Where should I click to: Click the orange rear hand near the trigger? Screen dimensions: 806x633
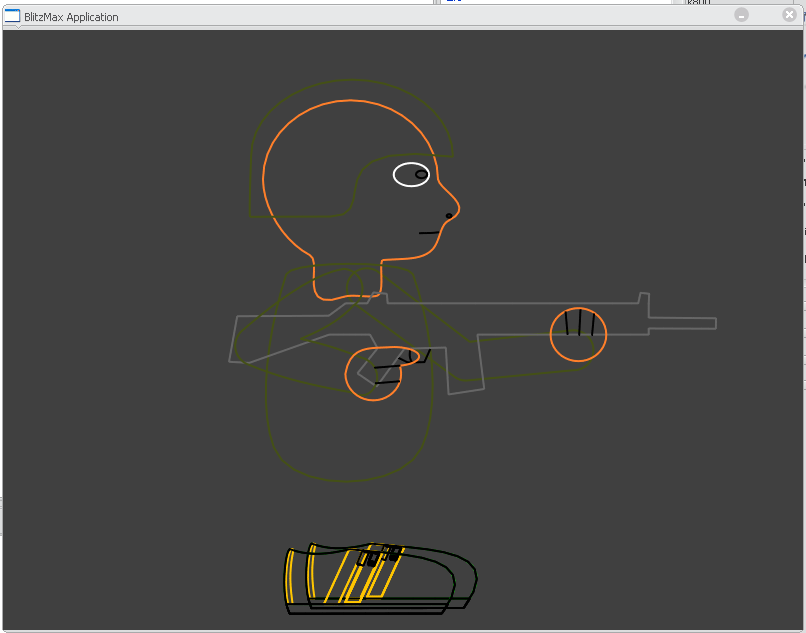coord(373,374)
